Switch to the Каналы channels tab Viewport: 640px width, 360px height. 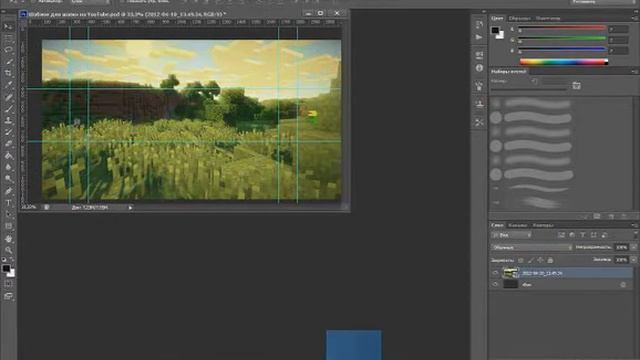518,225
